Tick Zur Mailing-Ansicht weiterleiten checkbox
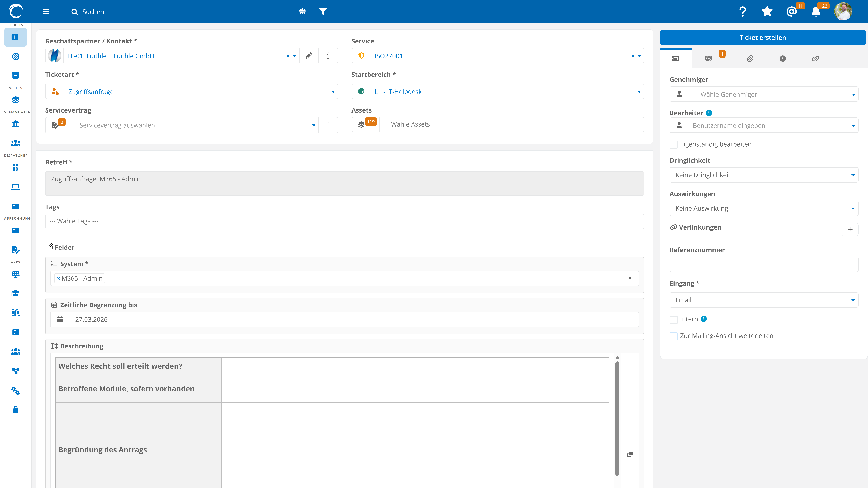This screenshot has height=488, width=868. click(674, 336)
